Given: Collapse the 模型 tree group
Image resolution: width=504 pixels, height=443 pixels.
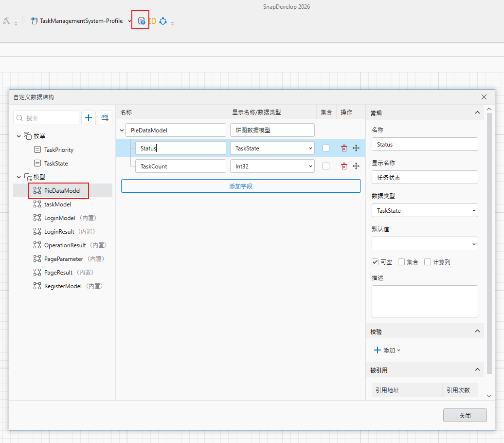Looking at the screenshot, I should 18,177.
